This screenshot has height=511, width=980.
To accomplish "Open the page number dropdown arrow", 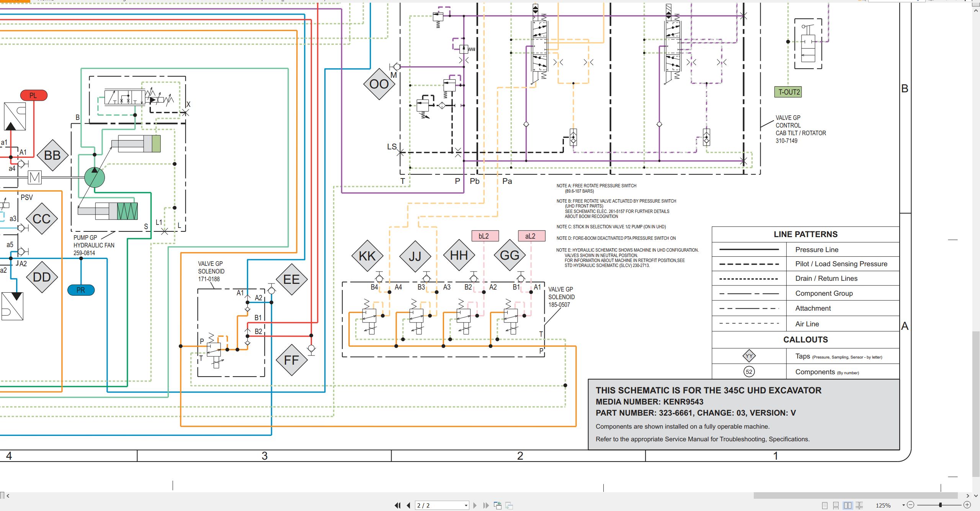I will click(466, 506).
